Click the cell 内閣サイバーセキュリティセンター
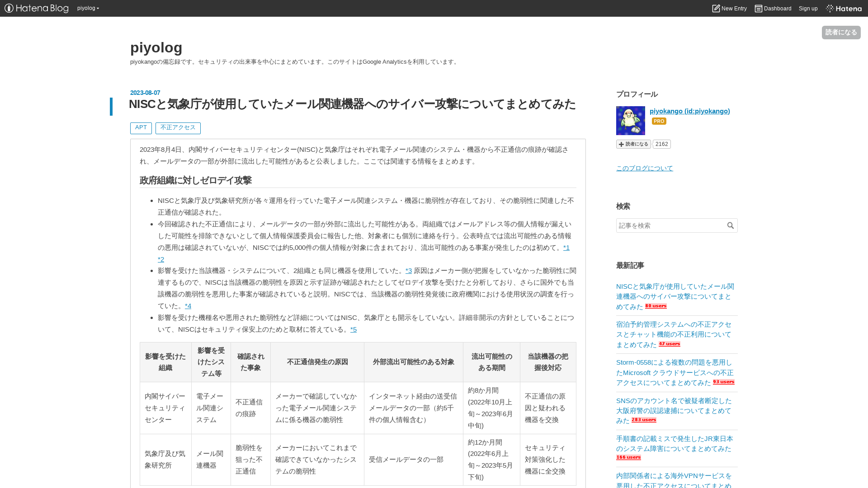Screen dimensions: 868x488 165,408
